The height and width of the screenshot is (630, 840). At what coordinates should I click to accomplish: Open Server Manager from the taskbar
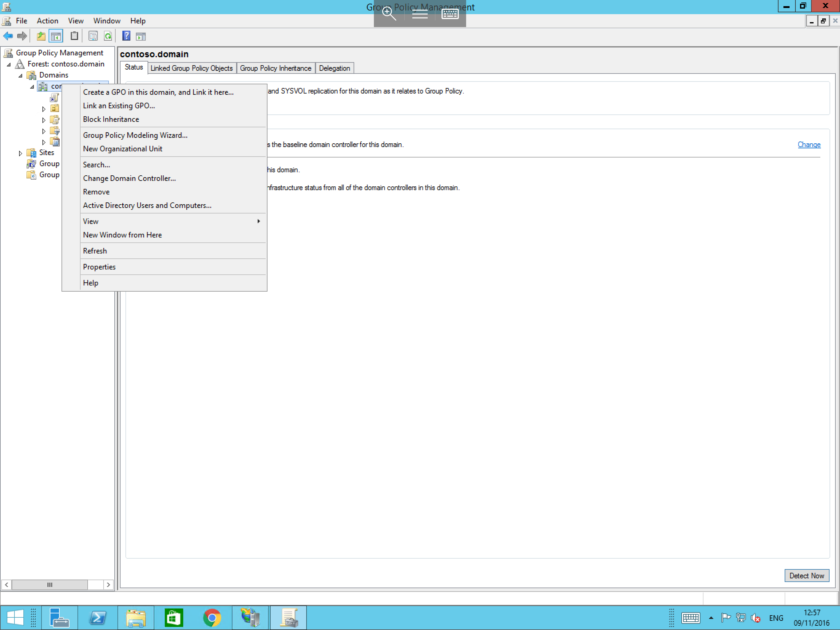pyautogui.click(x=60, y=617)
